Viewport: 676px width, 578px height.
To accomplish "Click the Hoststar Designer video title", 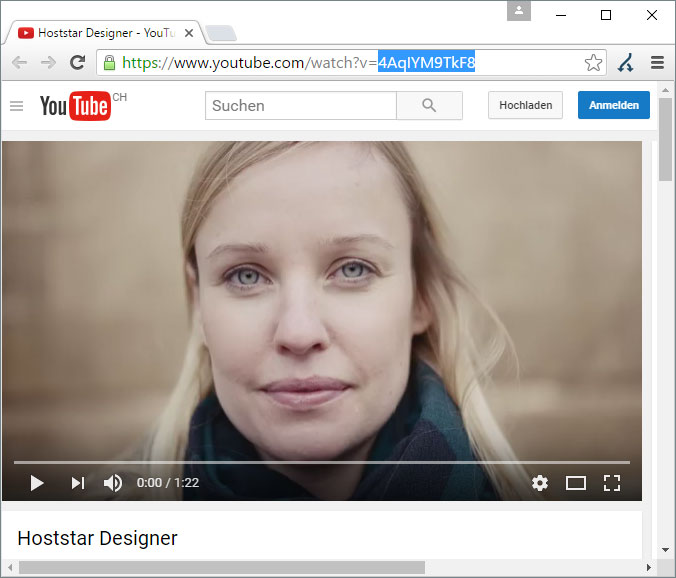I will (x=97, y=538).
